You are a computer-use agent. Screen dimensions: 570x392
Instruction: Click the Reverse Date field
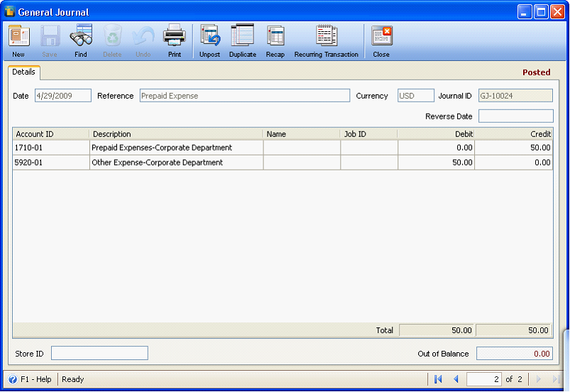[x=515, y=116]
